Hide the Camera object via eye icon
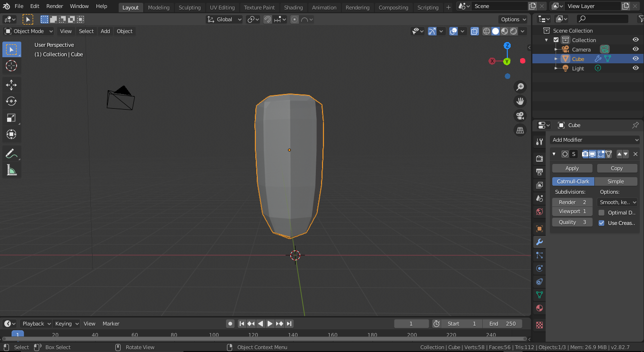Viewport: 644px width, 352px height. (635, 49)
